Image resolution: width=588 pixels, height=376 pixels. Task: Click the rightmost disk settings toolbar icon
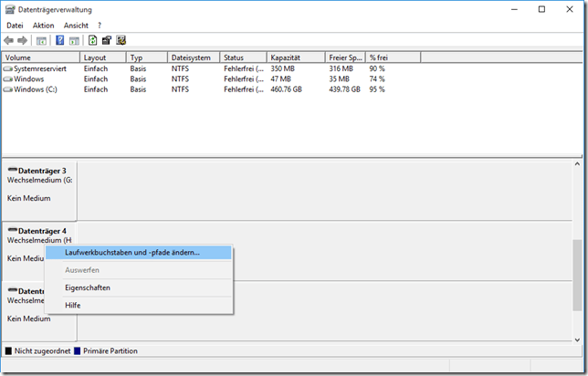coord(121,40)
